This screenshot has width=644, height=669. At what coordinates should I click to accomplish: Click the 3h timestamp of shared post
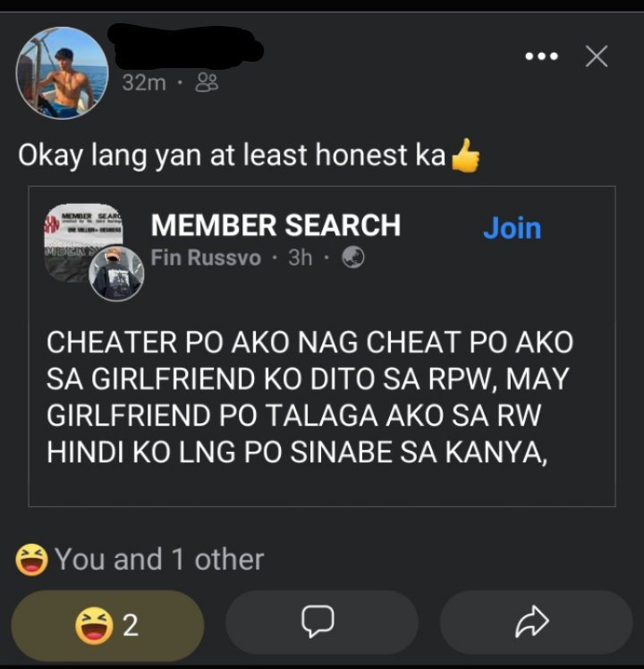coord(300,258)
